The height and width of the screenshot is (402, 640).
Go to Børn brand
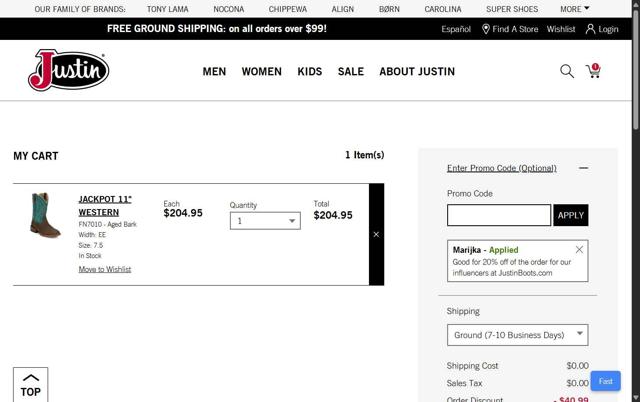(x=389, y=9)
